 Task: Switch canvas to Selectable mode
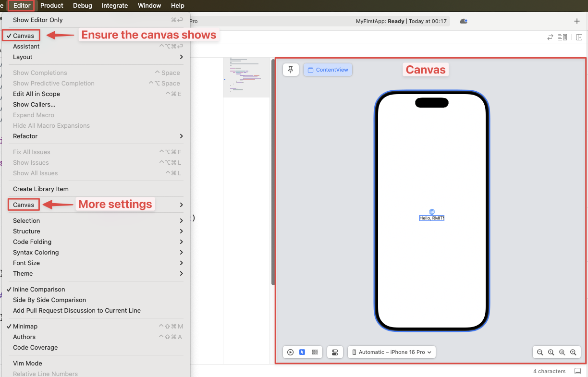tap(302, 352)
